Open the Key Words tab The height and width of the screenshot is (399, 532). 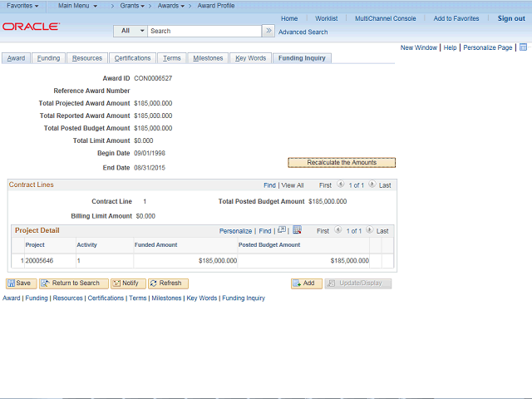pyautogui.click(x=251, y=58)
